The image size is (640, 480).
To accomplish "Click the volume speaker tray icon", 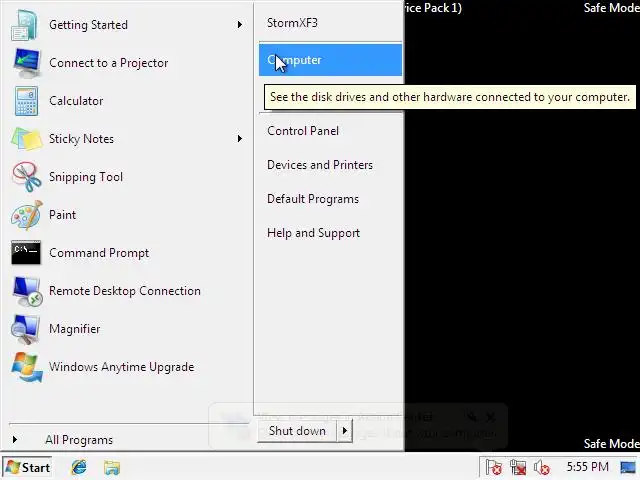I will pos(542,467).
